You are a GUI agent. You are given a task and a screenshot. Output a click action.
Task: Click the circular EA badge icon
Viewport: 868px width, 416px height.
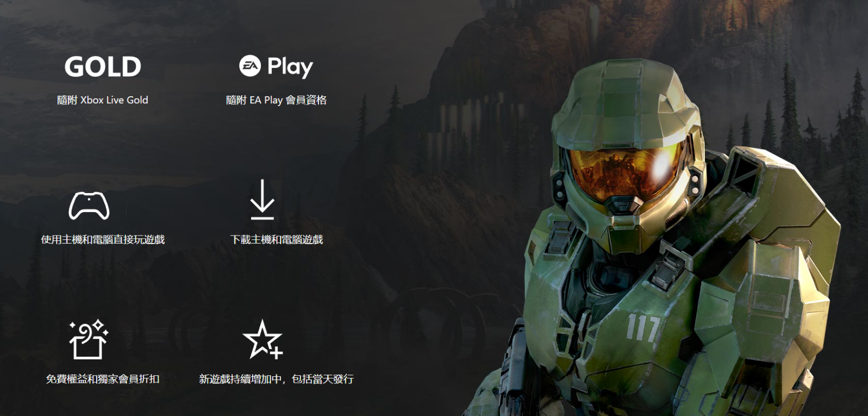tap(250, 66)
